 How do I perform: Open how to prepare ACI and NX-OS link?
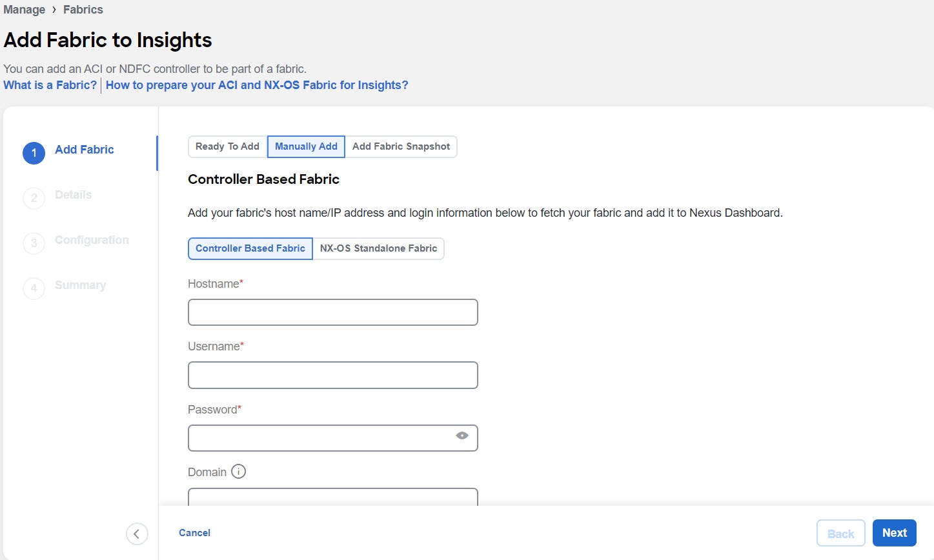tap(257, 85)
